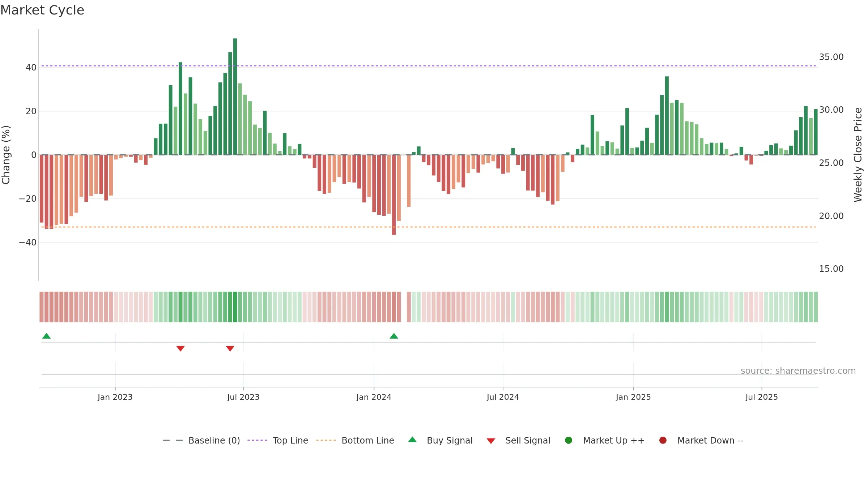Toggle the Sell Signal legend label
This screenshot has width=868, height=488.
[x=528, y=440]
